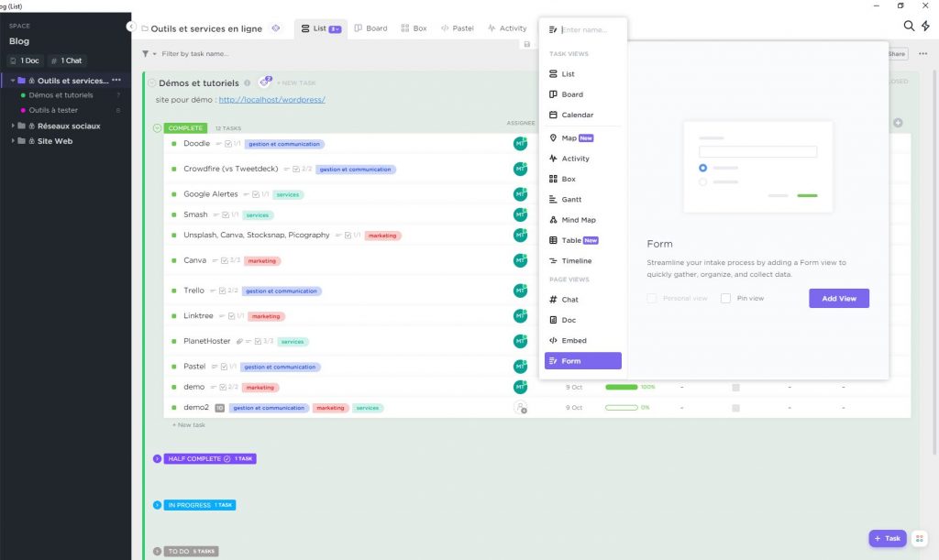Toggle the green status square for Smash

coord(173,214)
